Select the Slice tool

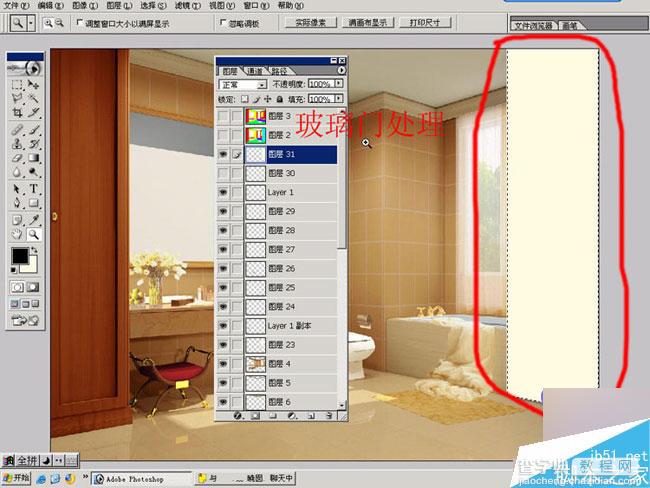pos(33,112)
